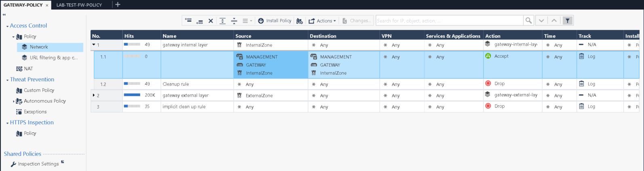The height and width of the screenshot is (171, 644).
Task: Expand rule 2 gateway external layer
Action: coord(94,96)
